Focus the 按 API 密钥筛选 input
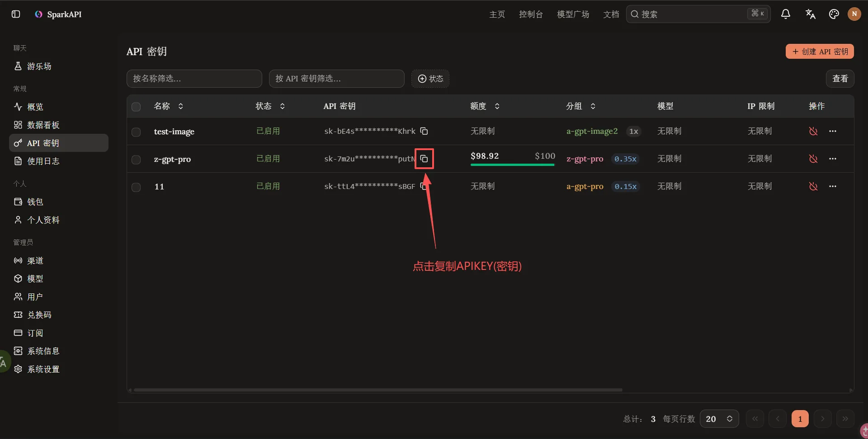The height and width of the screenshot is (439, 868). pyautogui.click(x=337, y=79)
